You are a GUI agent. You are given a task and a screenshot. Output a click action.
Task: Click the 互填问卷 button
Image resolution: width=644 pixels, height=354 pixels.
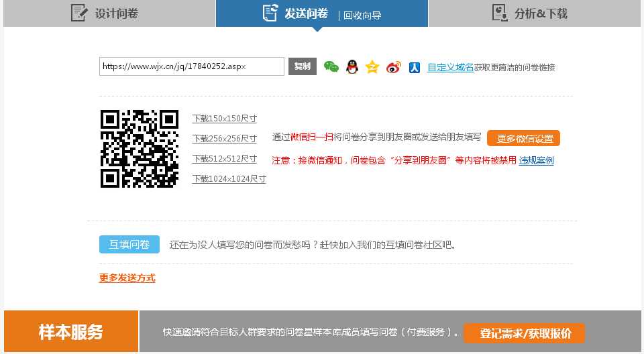click(x=129, y=244)
